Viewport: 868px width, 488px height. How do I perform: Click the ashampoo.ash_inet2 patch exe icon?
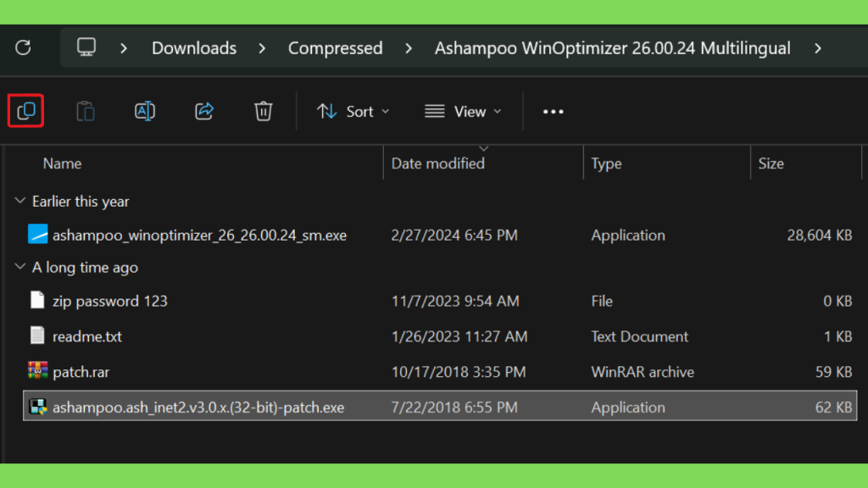point(37,407)
